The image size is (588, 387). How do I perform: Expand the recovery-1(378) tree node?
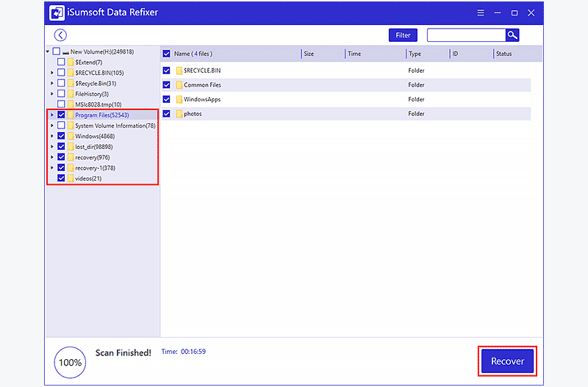click(x=52, y=167)
